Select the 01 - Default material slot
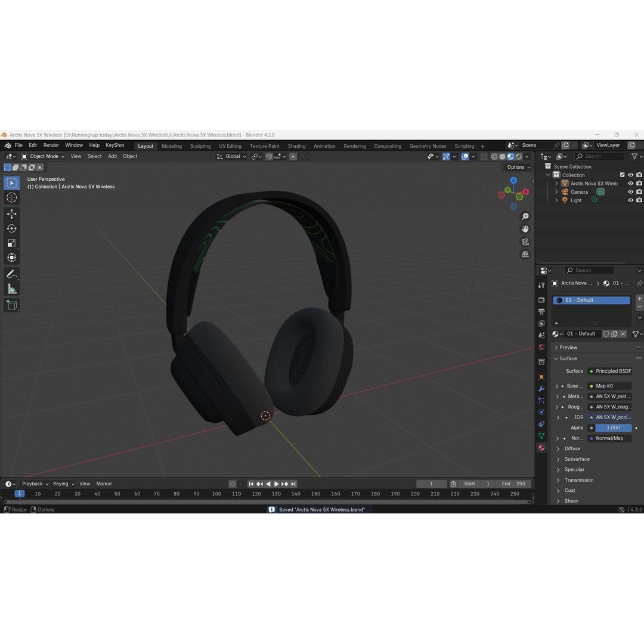 point(591,300)
